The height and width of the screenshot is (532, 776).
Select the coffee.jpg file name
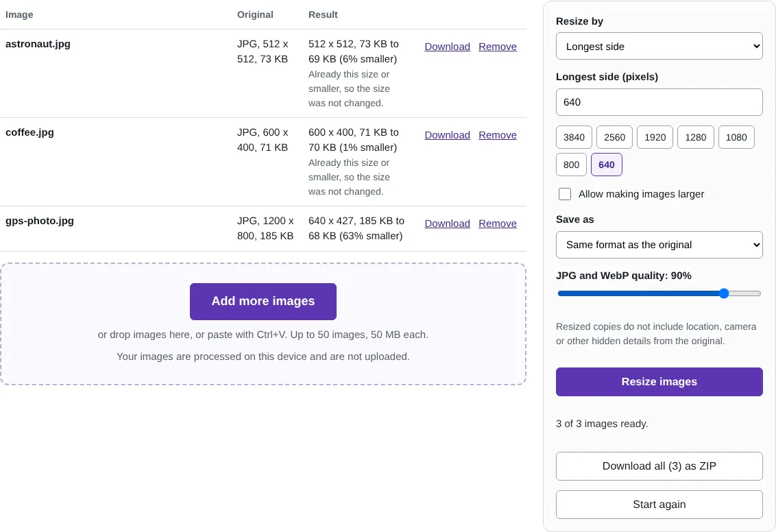29,132
